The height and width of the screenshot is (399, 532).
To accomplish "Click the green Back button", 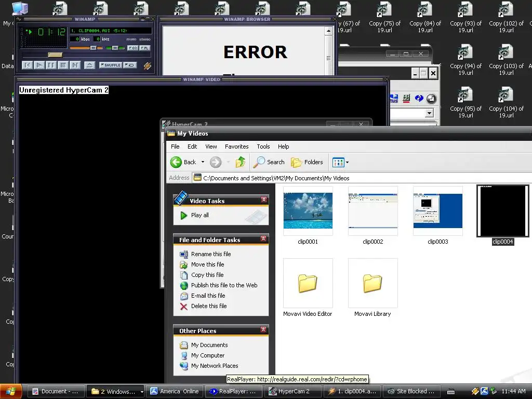I will coord(183,162).
